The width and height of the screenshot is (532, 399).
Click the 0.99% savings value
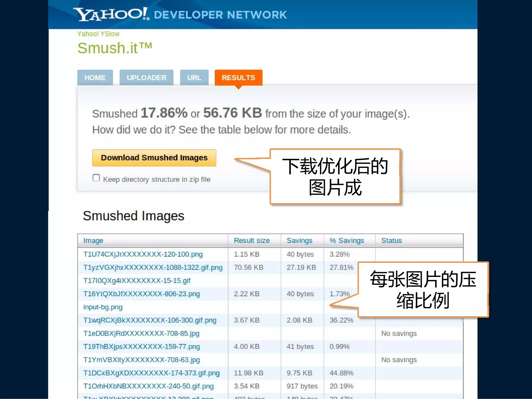pyautogui.click(x=340, y=347)
